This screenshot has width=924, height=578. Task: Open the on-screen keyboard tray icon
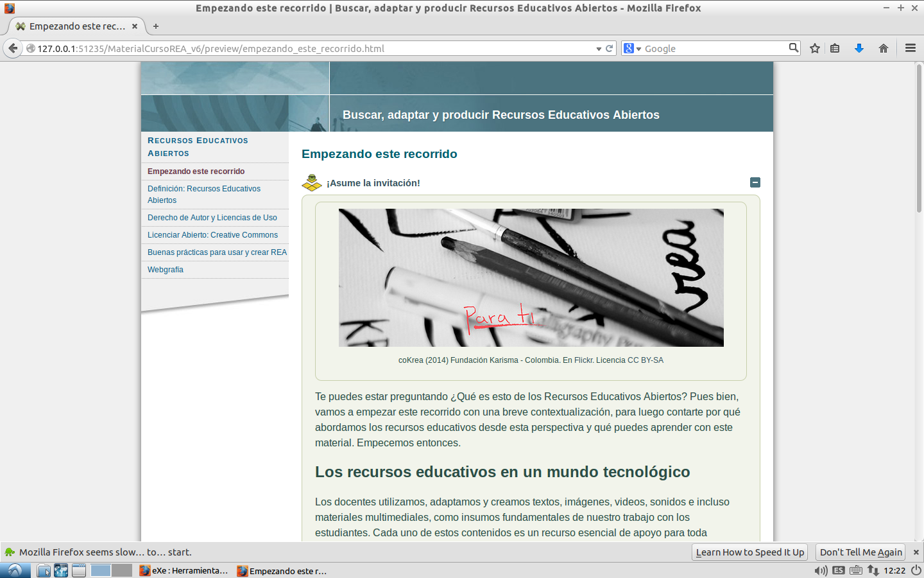point(856,570)
